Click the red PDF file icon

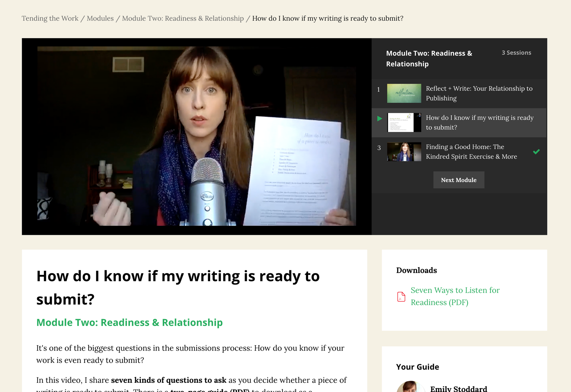tap(401, 297)
